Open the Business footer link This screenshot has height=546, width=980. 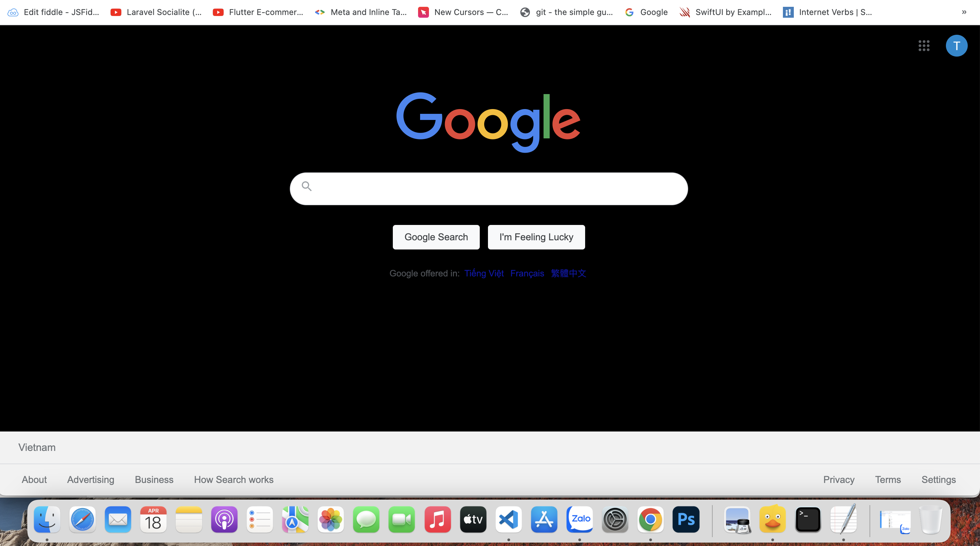[154, 480]
